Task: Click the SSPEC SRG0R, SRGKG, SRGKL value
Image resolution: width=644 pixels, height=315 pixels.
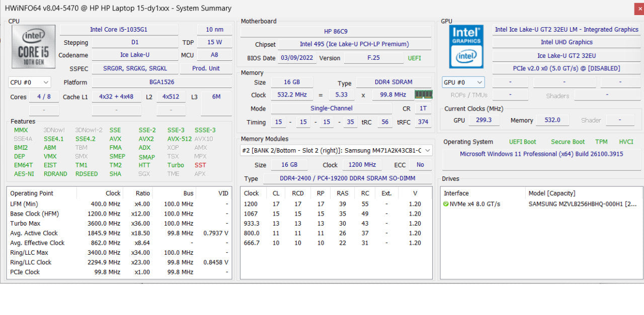Action: [134, 68]
